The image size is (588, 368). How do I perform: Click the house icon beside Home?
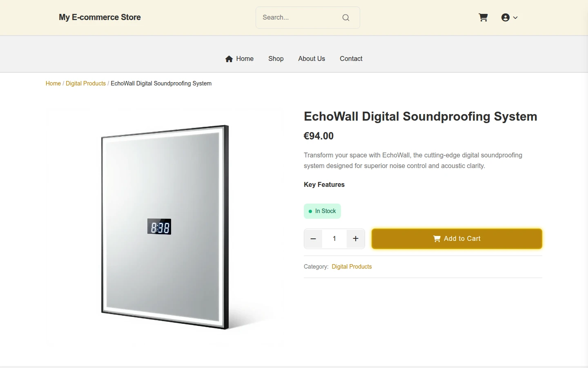pyautogui.click(x=229, y=59)
